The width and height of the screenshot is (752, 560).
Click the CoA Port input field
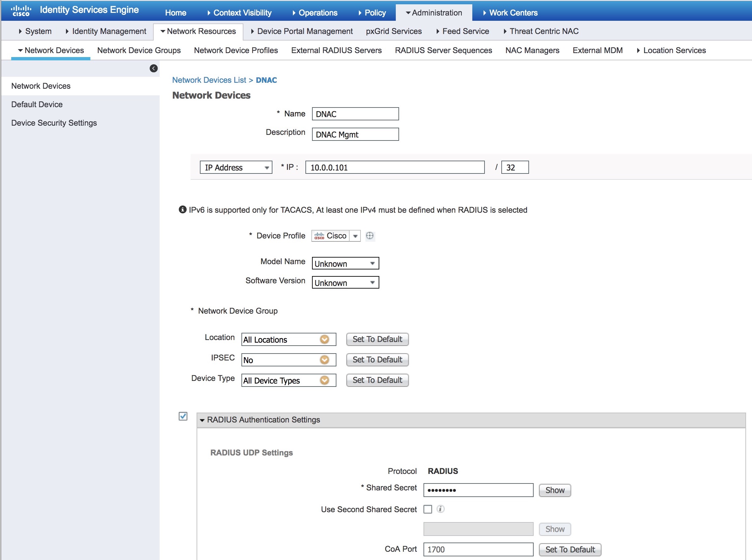(x=478, y=549)
